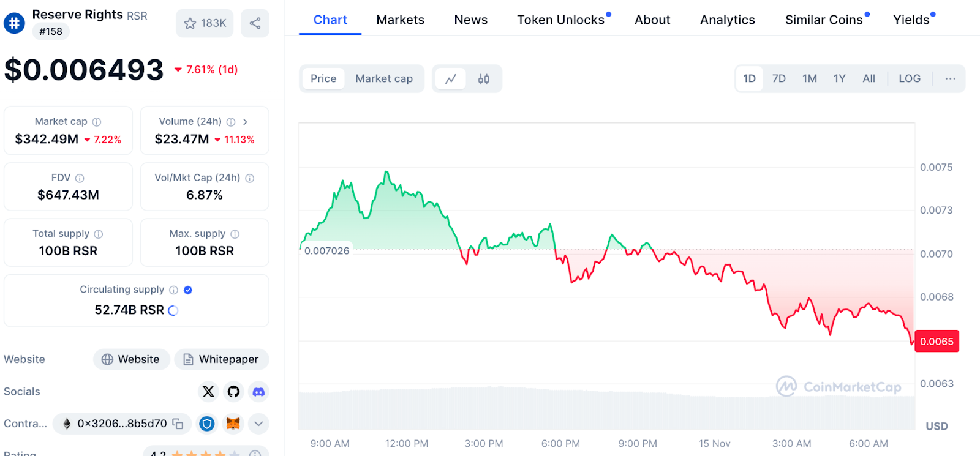980x456 pixels.
Task: Click the opening price label 0.007026
Action: pos(326,251)
